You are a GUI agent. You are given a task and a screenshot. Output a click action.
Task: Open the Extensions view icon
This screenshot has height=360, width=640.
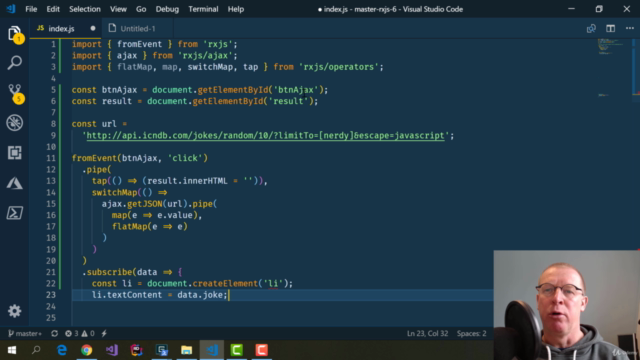click(15, 153)
